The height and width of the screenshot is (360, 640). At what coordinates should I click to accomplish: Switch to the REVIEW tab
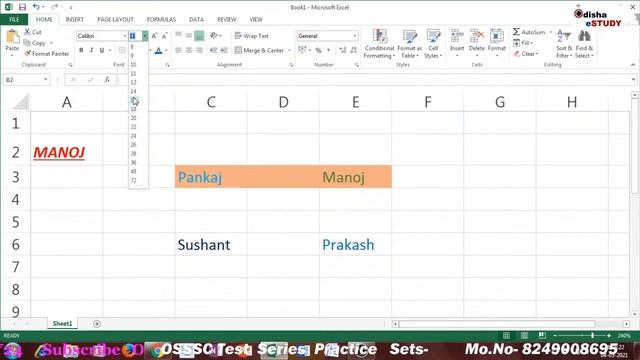[x=227, y=20]
